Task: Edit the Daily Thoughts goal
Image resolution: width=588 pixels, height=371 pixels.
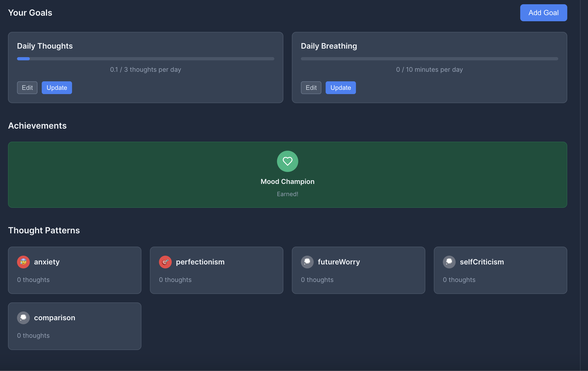Action: tap(27, 88)
